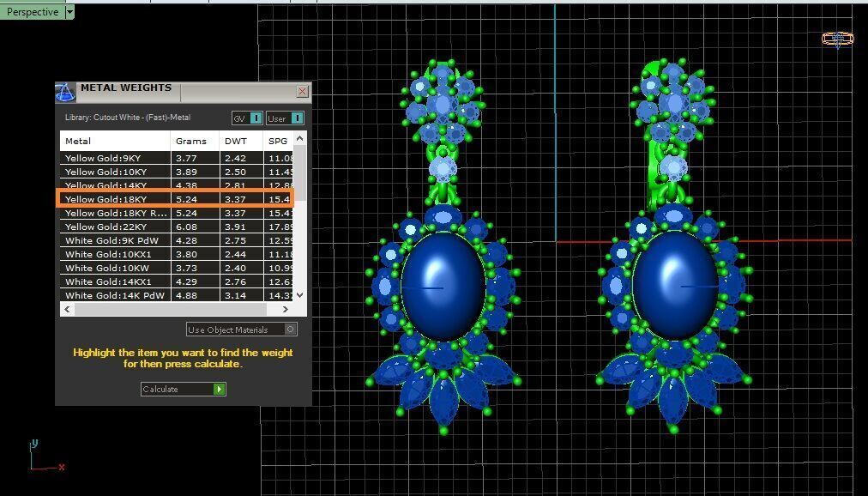
Task: Click the Metal Weights panel icon
Action: [x=65, y=93]
